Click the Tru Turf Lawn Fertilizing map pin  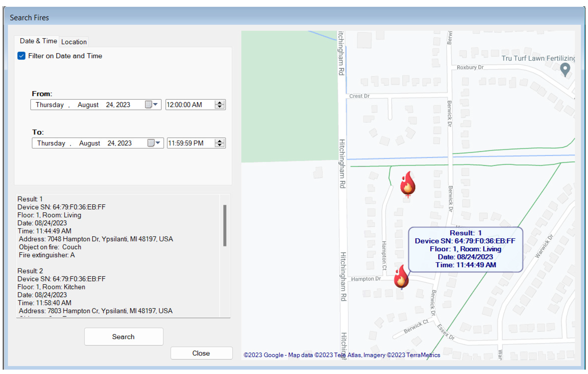pyautogui.click(x=565, y=69)
